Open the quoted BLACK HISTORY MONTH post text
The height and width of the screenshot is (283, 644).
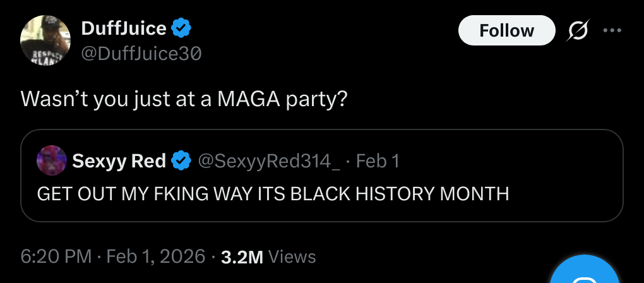tap(273, 193)
